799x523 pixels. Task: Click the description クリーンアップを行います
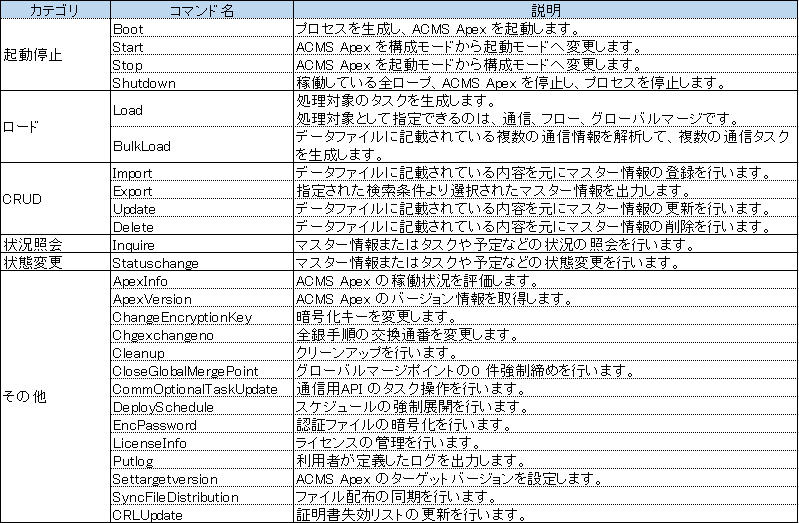377,352
